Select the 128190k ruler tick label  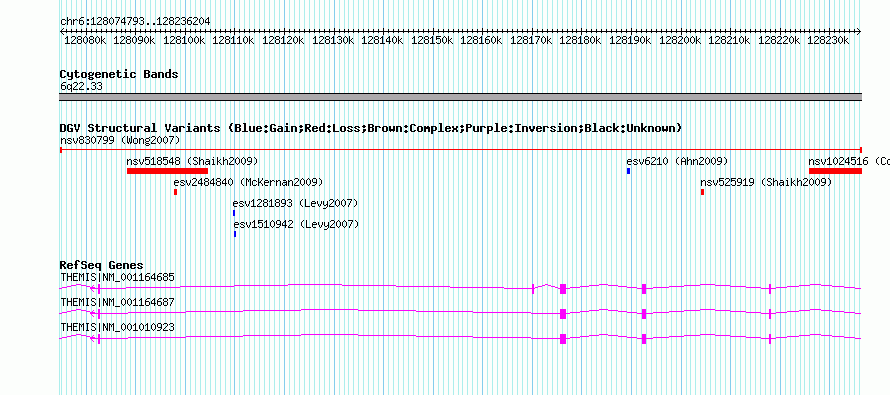pyautogui.click(x=631, y=41)
